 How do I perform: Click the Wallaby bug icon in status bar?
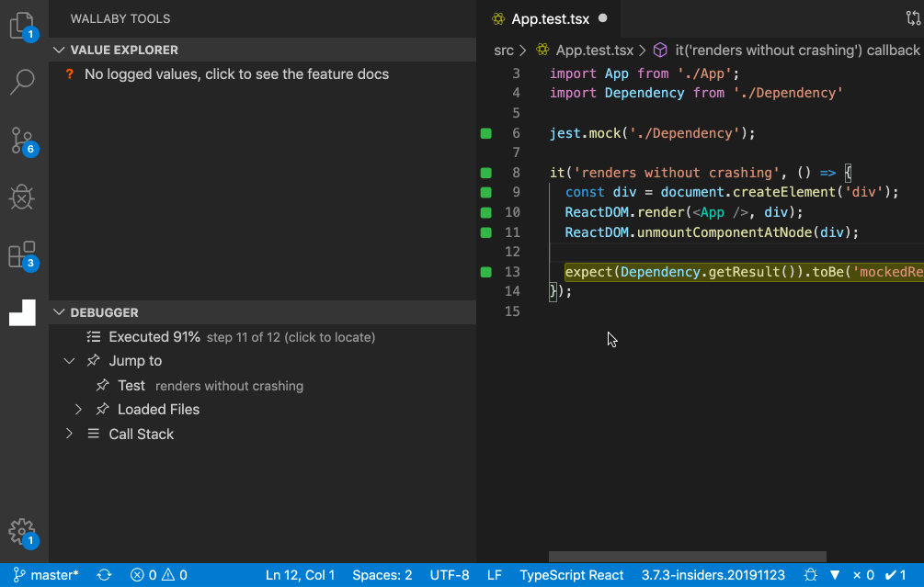click(809, 574)
